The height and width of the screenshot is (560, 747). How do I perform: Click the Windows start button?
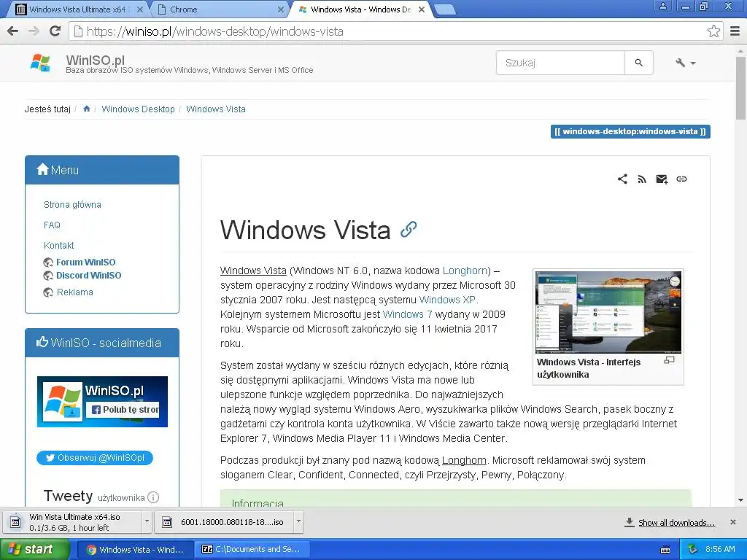pyautogui.click(x=35, y=549)
